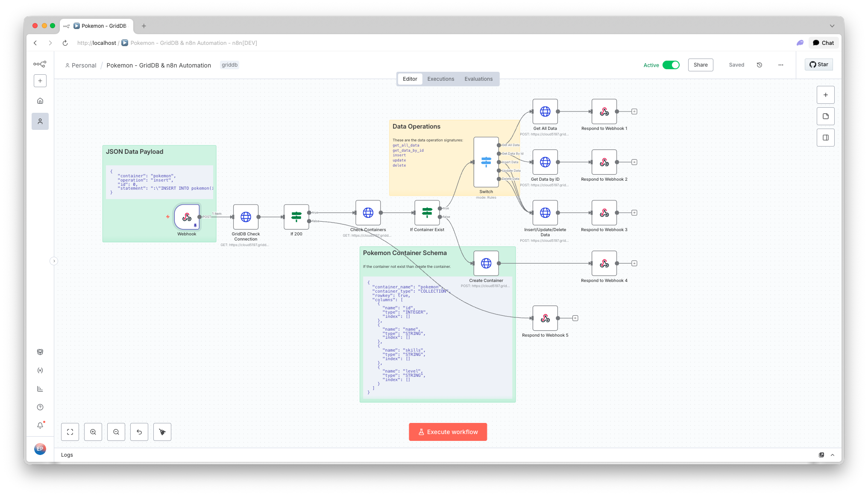Select the Insert/Update/Delete Data node
The image size is (868, 496).
545,213
